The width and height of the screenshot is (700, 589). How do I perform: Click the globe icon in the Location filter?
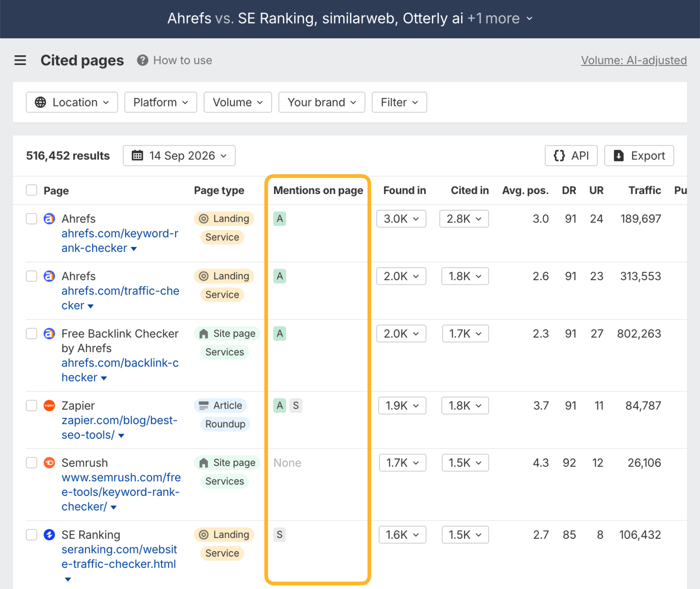tap(41, 102)
